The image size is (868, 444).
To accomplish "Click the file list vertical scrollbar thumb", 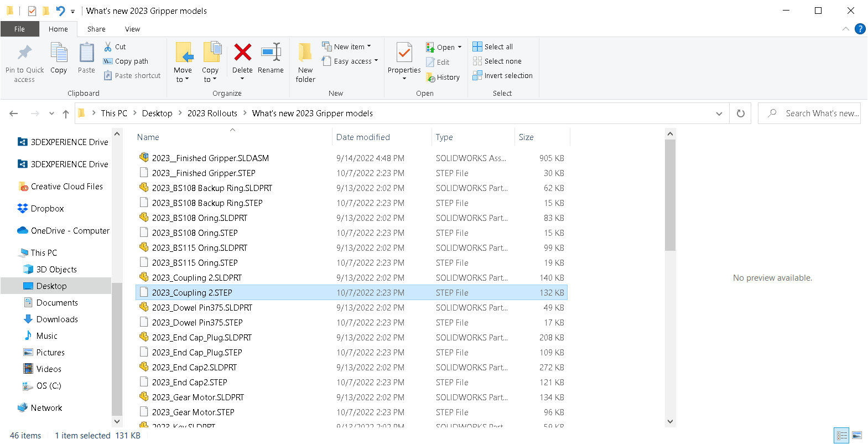I will coord(670,195).
